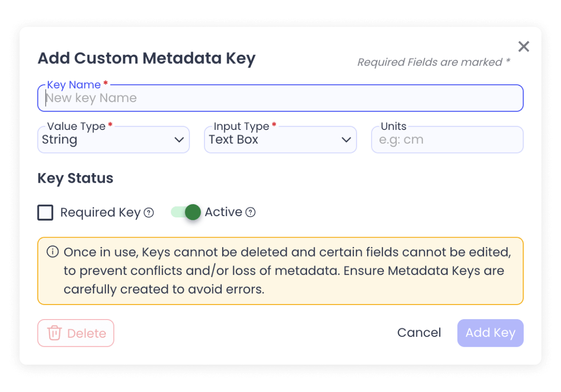Check the Required Key checkbox
Viewport: 561px width, 392px height.
[x=45, y=212]
